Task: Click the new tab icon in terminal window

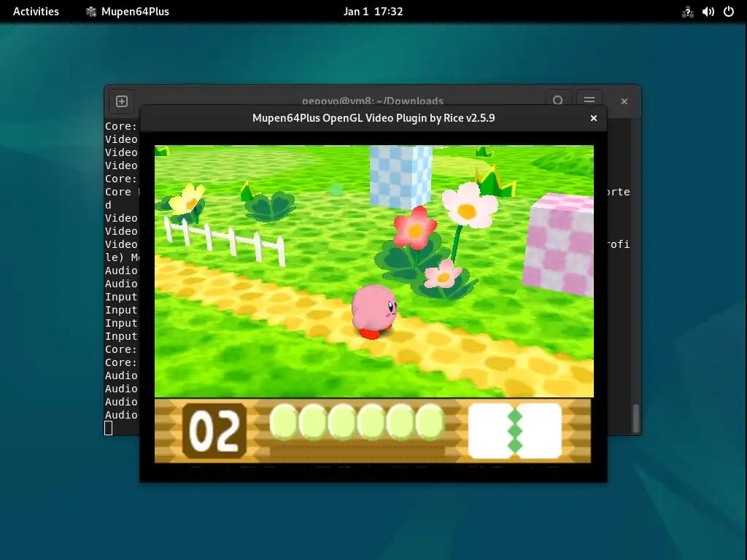Action: (x=122, y=101)
